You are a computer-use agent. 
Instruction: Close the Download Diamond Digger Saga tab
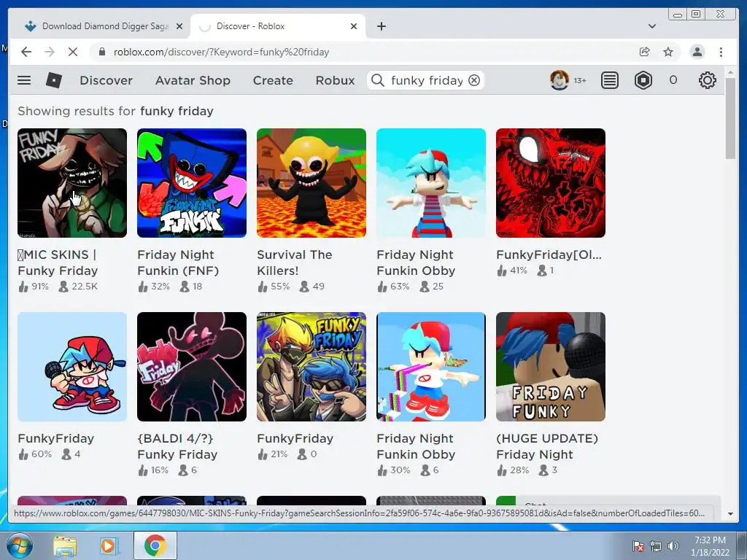pyautogui.click(x=179, y=26)
